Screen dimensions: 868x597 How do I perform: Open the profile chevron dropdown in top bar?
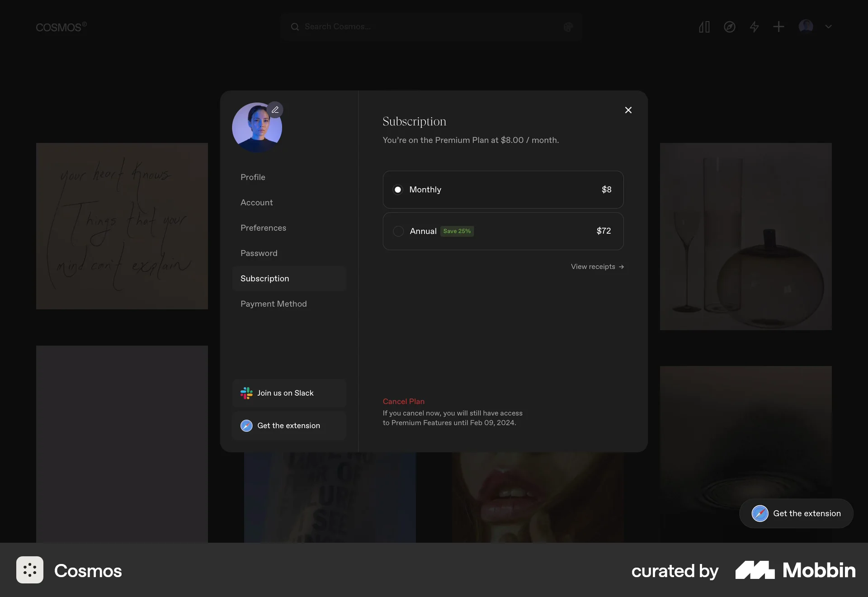coord(829,27)
